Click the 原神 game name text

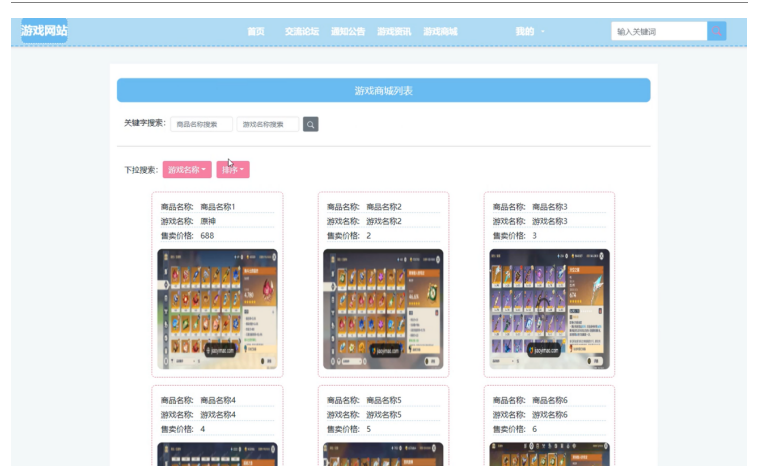(208, 221)
